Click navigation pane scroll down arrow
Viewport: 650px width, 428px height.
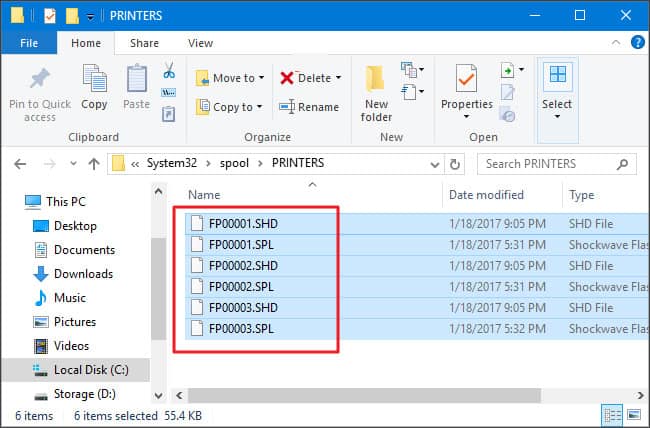158,396
